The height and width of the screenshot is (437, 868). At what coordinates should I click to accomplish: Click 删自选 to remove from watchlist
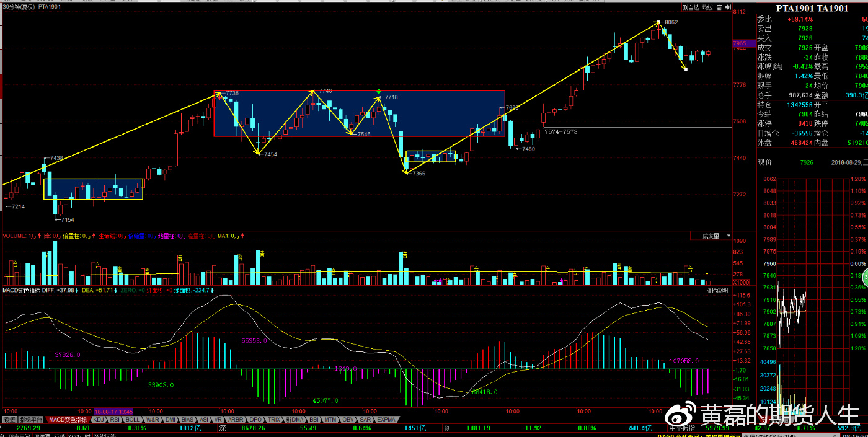(690, 7)
